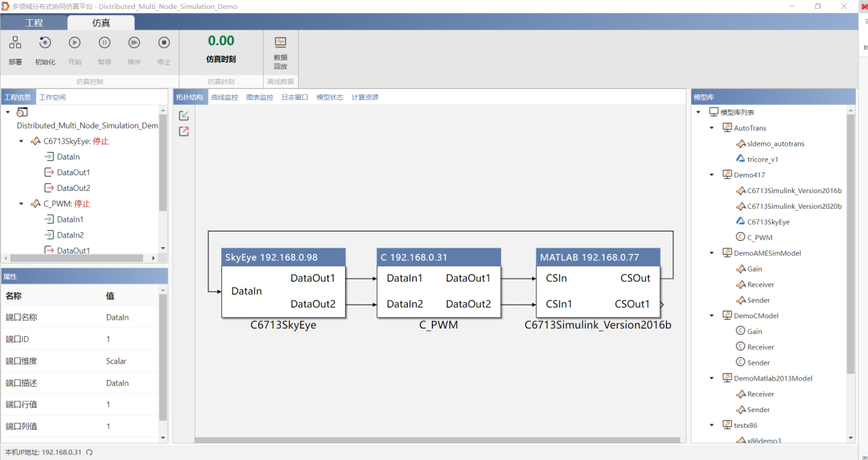Select Sender under DemoMatlab2013Model
Viewport: 868px width, 460px height.
tap(758, 410)
